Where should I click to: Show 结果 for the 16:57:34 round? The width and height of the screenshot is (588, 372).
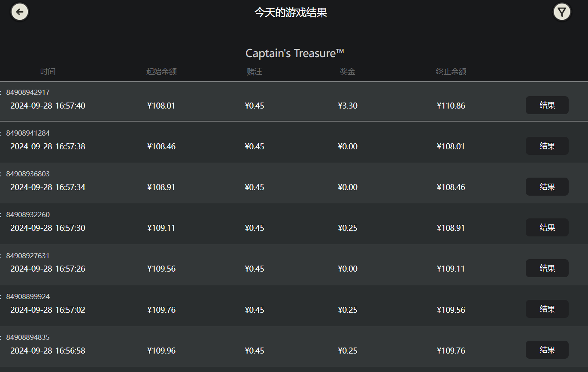pyautogui.click(x=547, y=187)
